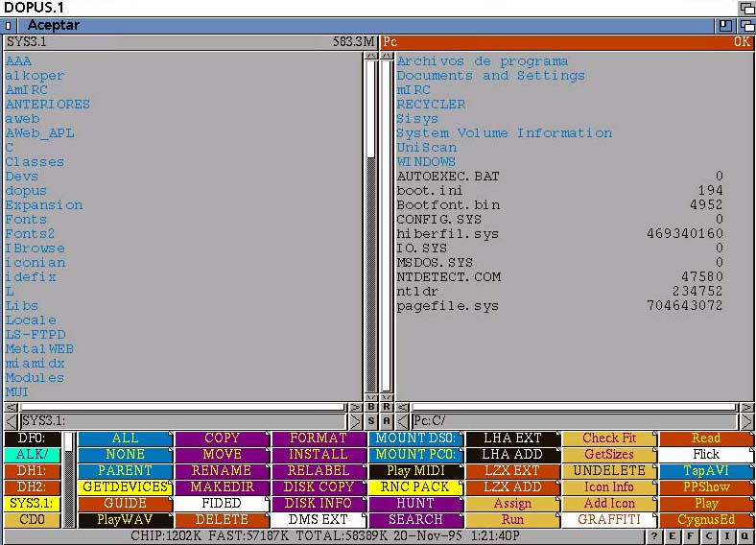Activate the Pc panel header bar
Viewport: 756px width, 545px height.
pyautogui.click(x=566, y=42)
